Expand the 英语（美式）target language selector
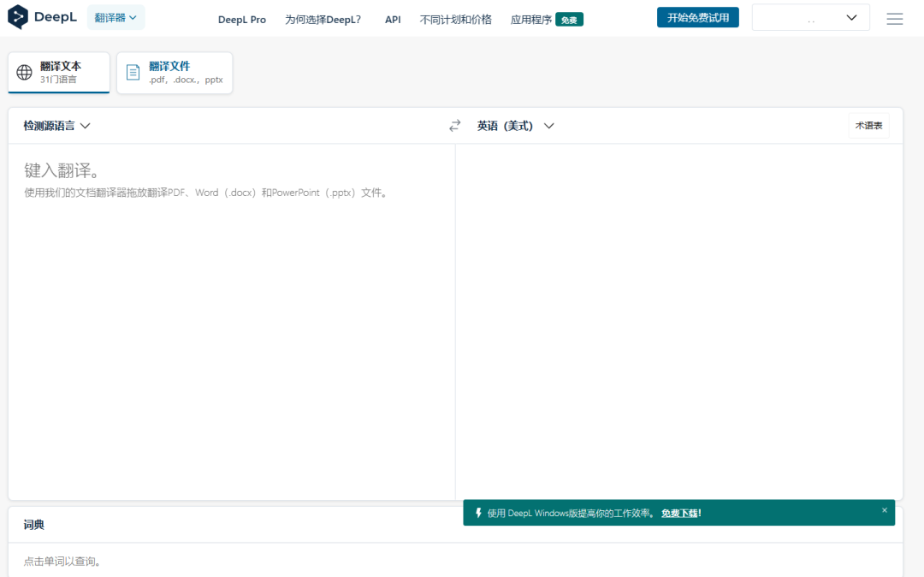The image size is (924, 577). 515,126
